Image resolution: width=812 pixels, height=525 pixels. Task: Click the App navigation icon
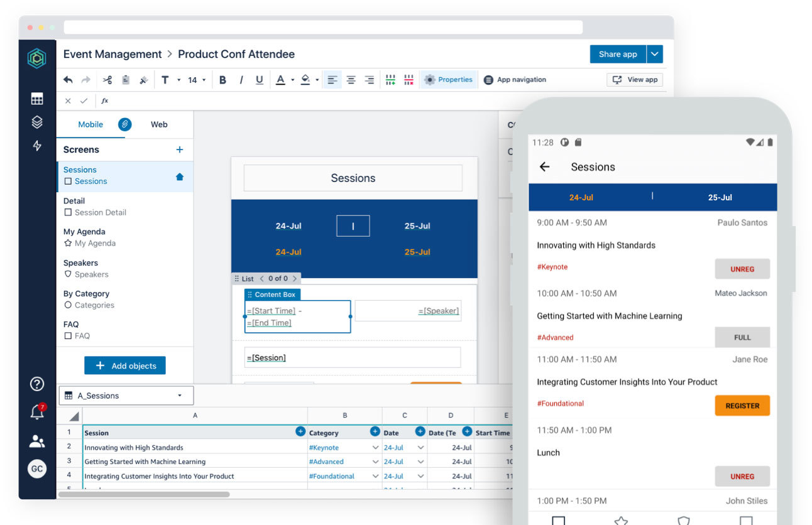tap(488, 79)
